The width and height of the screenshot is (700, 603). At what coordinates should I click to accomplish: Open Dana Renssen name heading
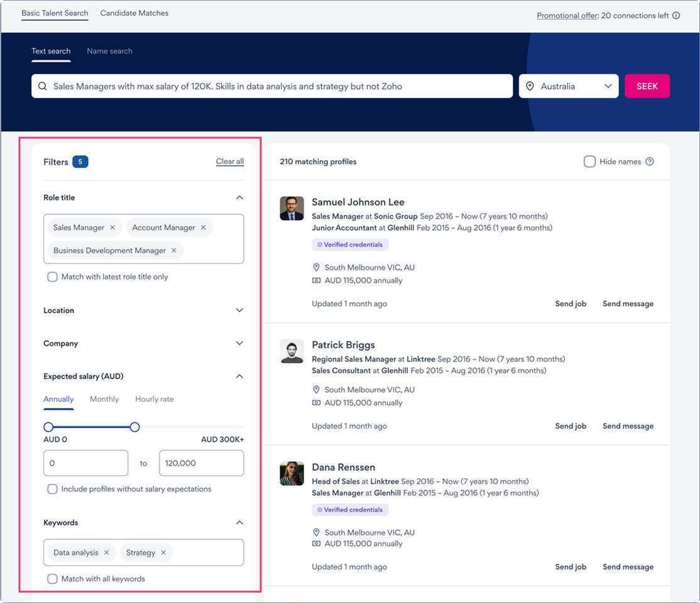pyautogui.click(x=343, y=468)
